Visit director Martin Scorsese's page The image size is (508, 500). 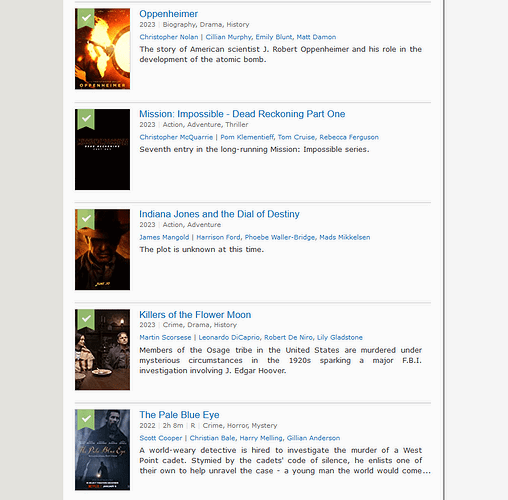tap(165, 337)
